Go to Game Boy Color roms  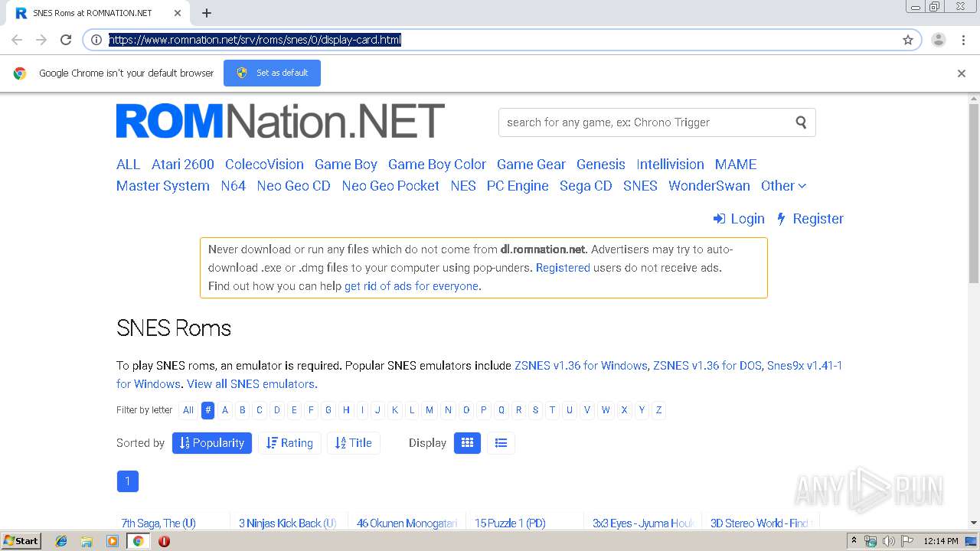coord(437,165)
